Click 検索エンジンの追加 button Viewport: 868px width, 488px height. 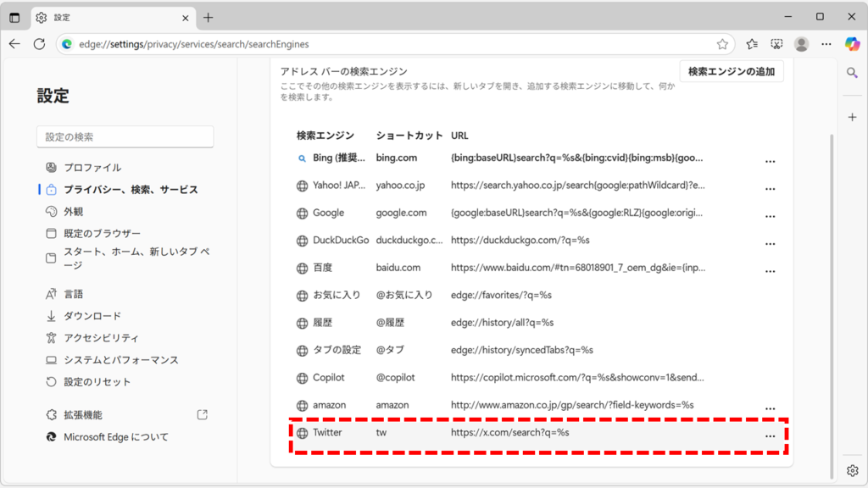[732, 71]
